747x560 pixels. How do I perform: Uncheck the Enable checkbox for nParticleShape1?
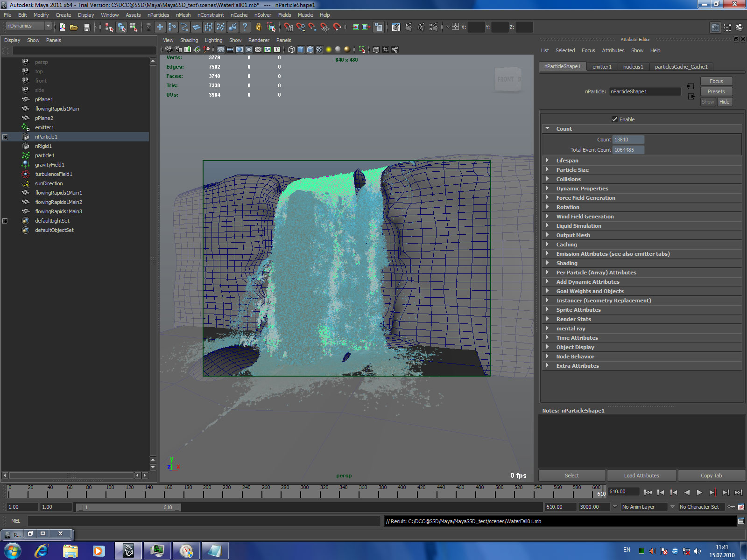(x=614, y=119)
